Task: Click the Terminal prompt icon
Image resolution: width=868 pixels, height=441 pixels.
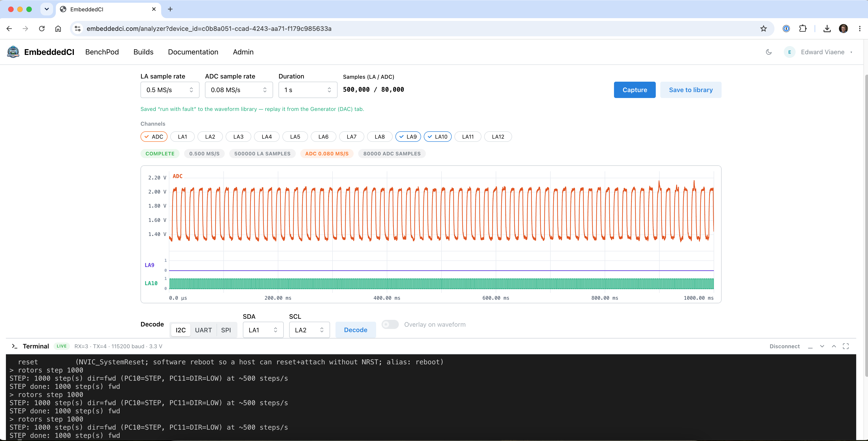Action: pyautogui.click(x=15, y=346)
